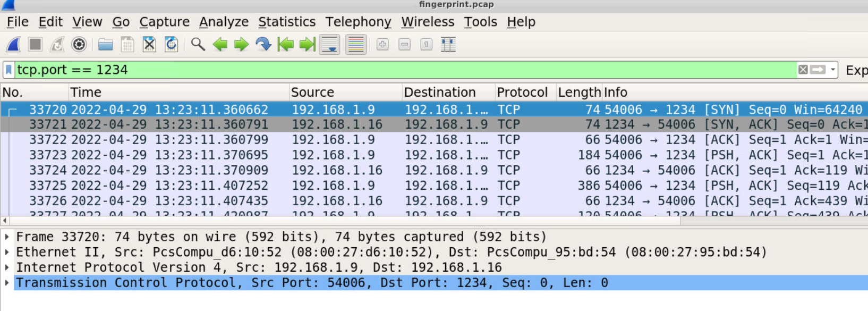This screenshot has width=868, height=311.
Task: Clear the display filter
Action: tap(803, 70)
